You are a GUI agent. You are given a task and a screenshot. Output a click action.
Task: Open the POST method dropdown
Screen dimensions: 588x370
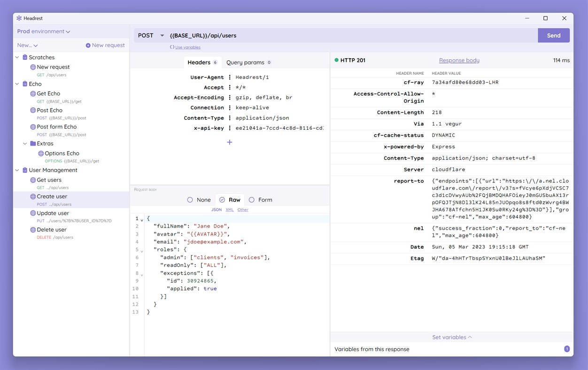point(151,36)
